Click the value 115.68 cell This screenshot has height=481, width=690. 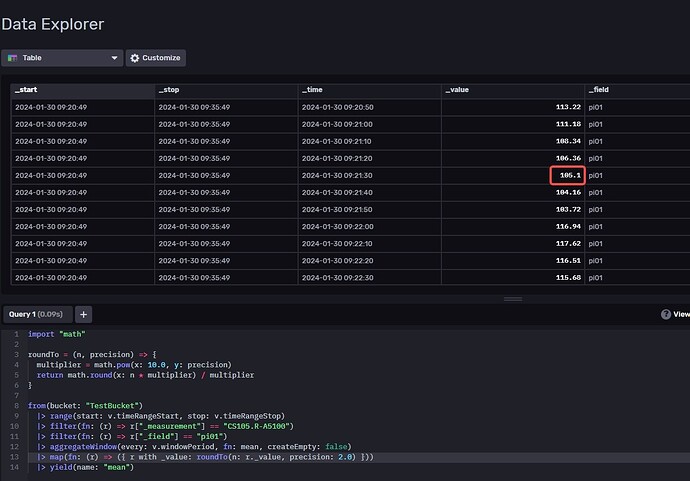point(513,278)
